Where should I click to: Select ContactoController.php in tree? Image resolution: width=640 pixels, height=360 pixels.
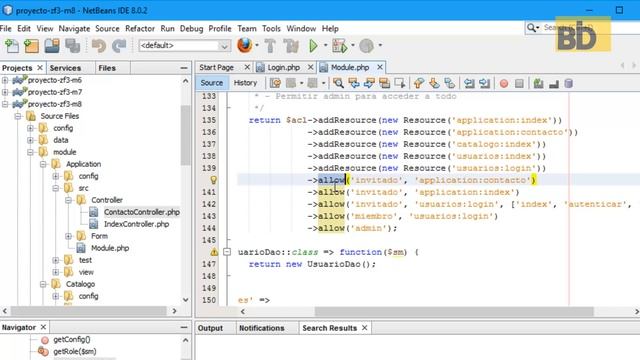142,212
